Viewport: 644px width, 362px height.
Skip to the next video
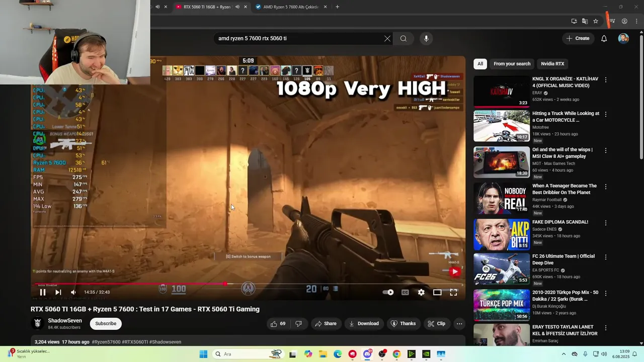[x=58, y=292]
